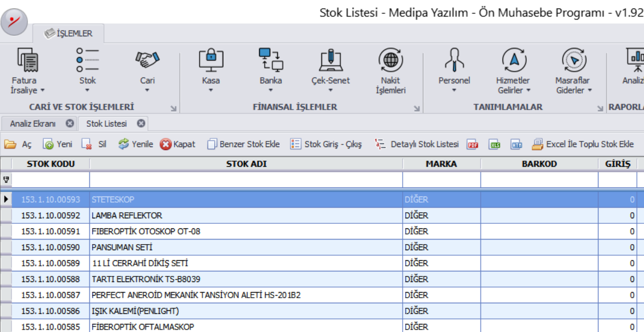The height and width of the screenshot is (332, 644).
Task: Close the Stok Listesi tab
Action: (141, 124)
